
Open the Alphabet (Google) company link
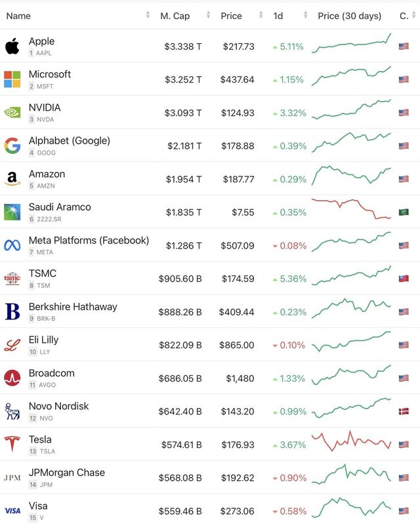[x=70, y=141]
